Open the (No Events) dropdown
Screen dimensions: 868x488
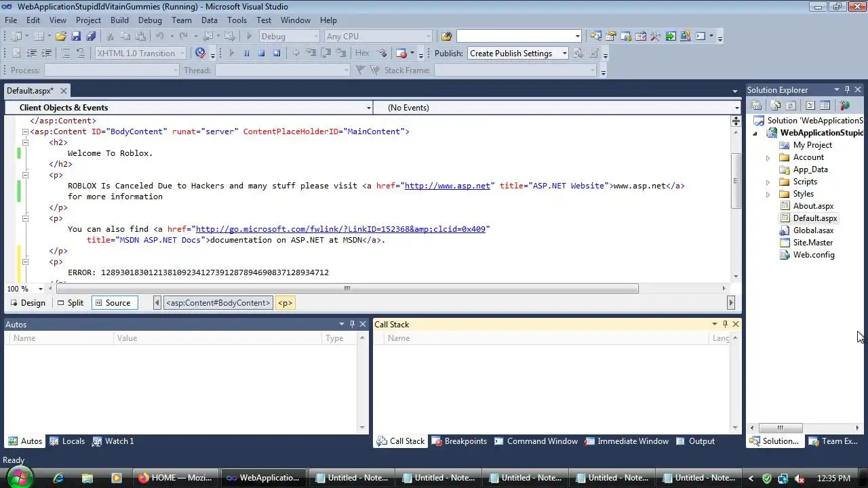point(736,108)
